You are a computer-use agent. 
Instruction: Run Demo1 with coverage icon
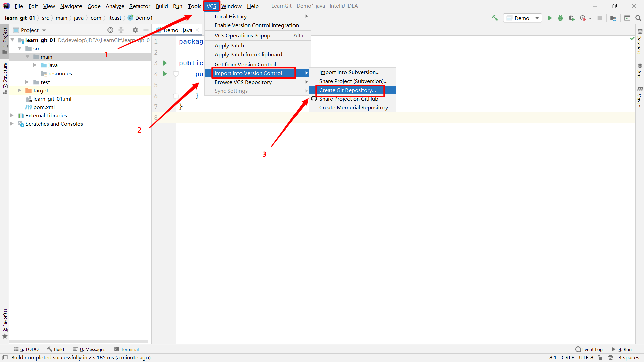[x=572, y=18]
